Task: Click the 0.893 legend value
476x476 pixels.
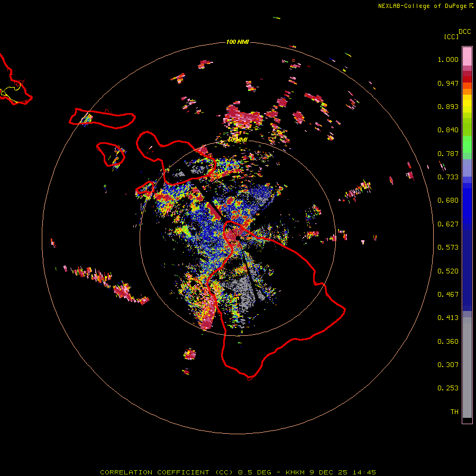Action: pos(448,106)
